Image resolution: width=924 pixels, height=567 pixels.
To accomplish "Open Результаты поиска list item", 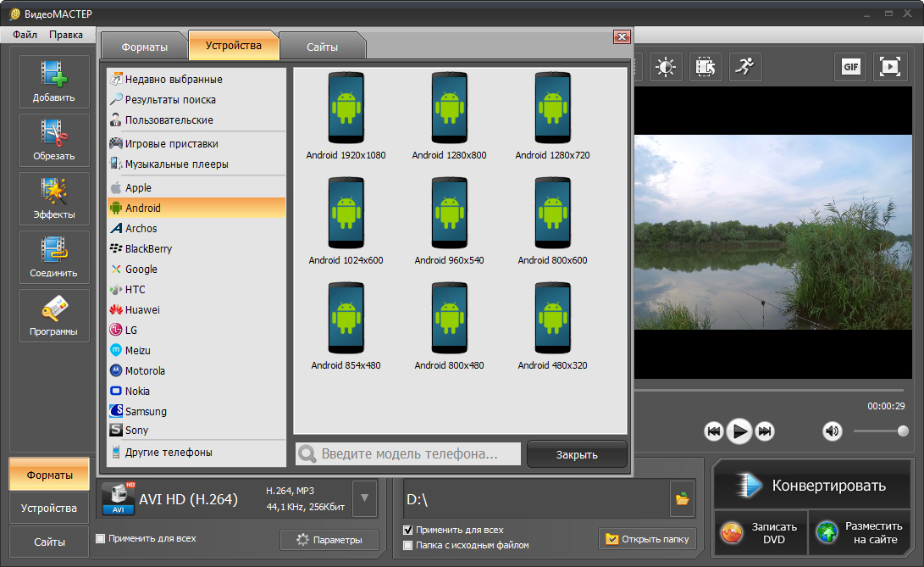I will 196,100.
